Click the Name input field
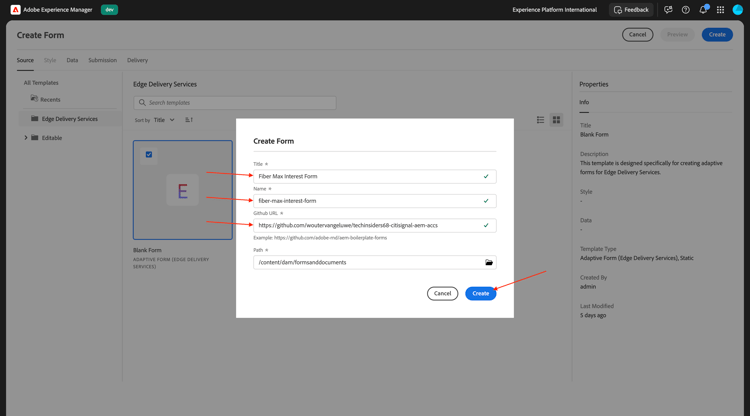The width and height of the screenshot is (750, 416). tap(375, 201)
